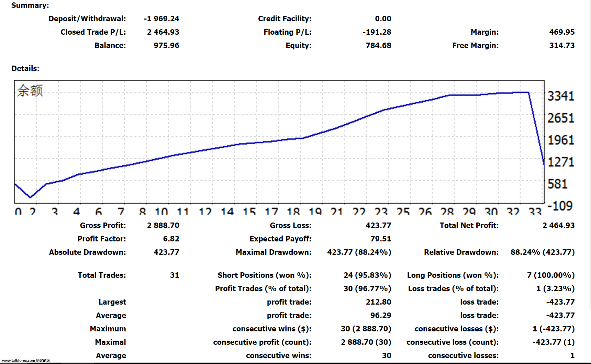
Task: Select the Profit Factor value 6.82
Action: (x=171, y=239)
